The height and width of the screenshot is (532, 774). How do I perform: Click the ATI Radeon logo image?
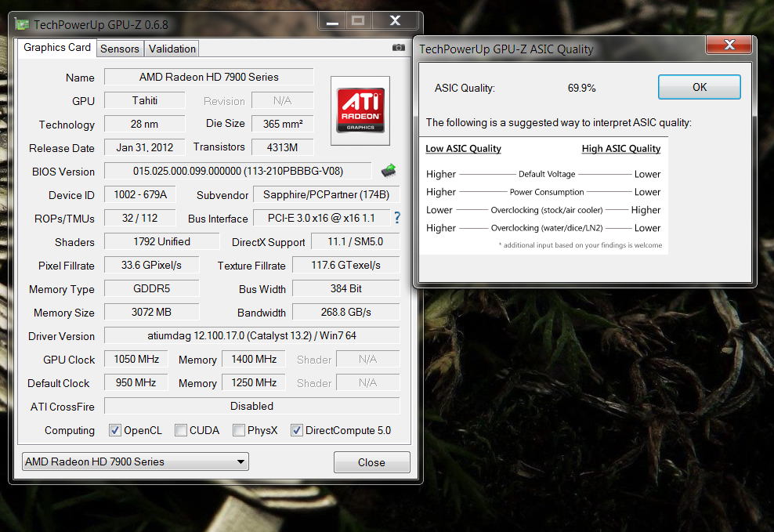coord(360,110)
